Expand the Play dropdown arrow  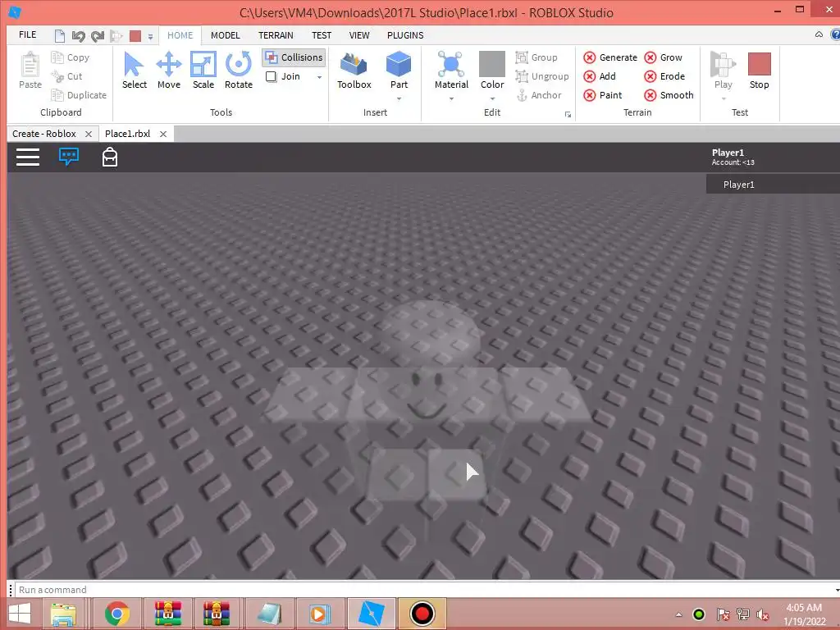click(x=724, y=99)
